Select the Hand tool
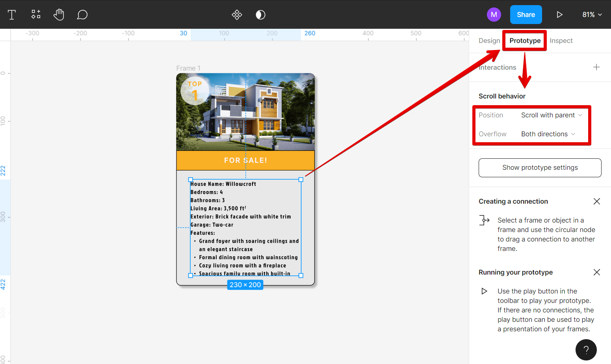611x364 pixels. (x=59, y=15)
